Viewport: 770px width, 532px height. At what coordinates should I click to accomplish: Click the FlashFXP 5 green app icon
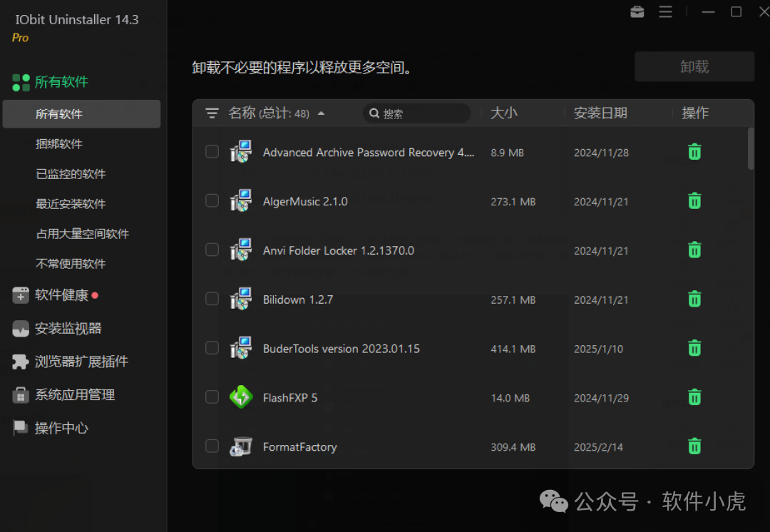tap(241, 397)
